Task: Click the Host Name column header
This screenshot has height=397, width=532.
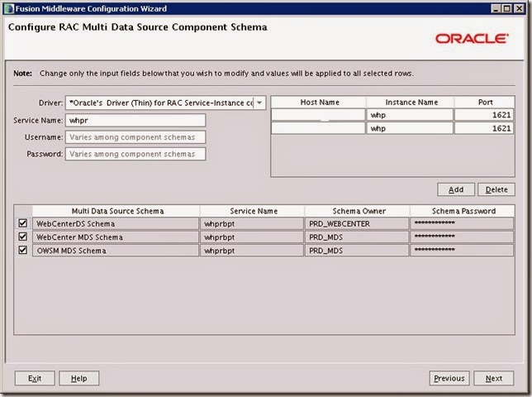Action: (319, 103)
